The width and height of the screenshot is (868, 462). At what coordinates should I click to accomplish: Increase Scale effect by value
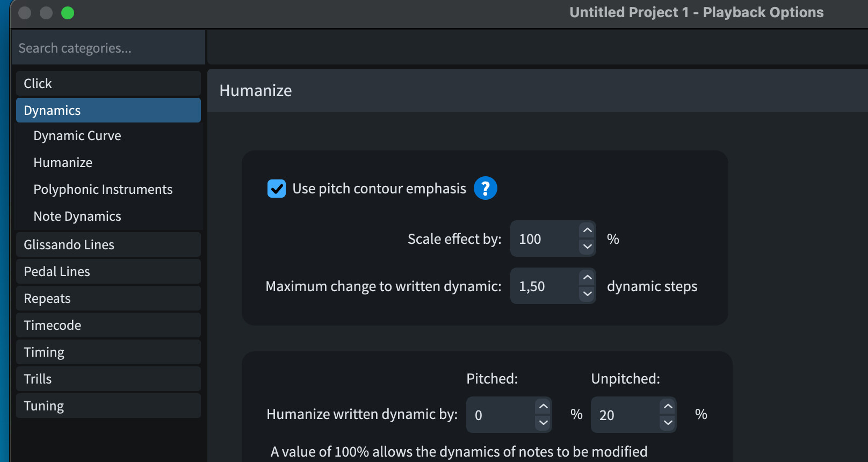[x=588, y=230]
